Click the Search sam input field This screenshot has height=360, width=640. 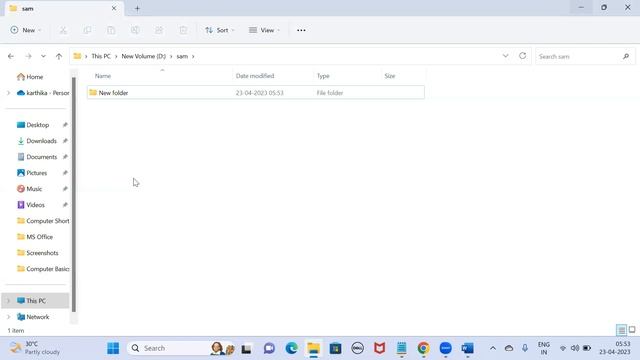coord(585,56)
